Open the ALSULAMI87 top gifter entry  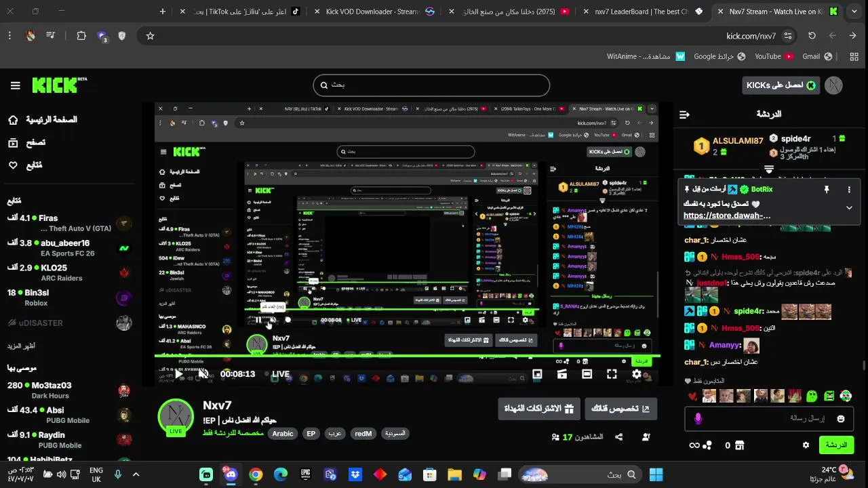click(x=728, y=146)
